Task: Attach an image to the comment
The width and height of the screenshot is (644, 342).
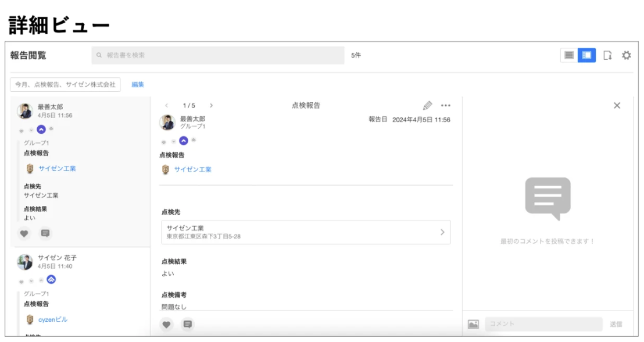Action: pos(473,325)
